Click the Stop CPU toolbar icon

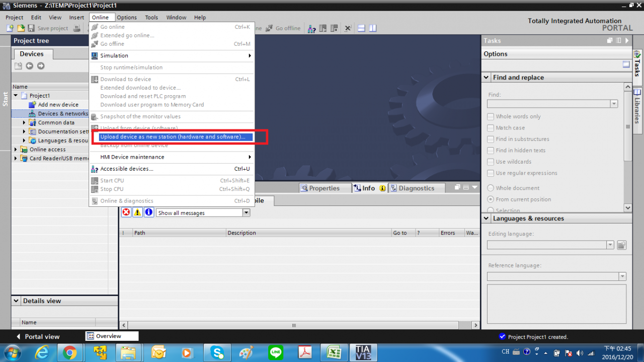click(334, 28)
